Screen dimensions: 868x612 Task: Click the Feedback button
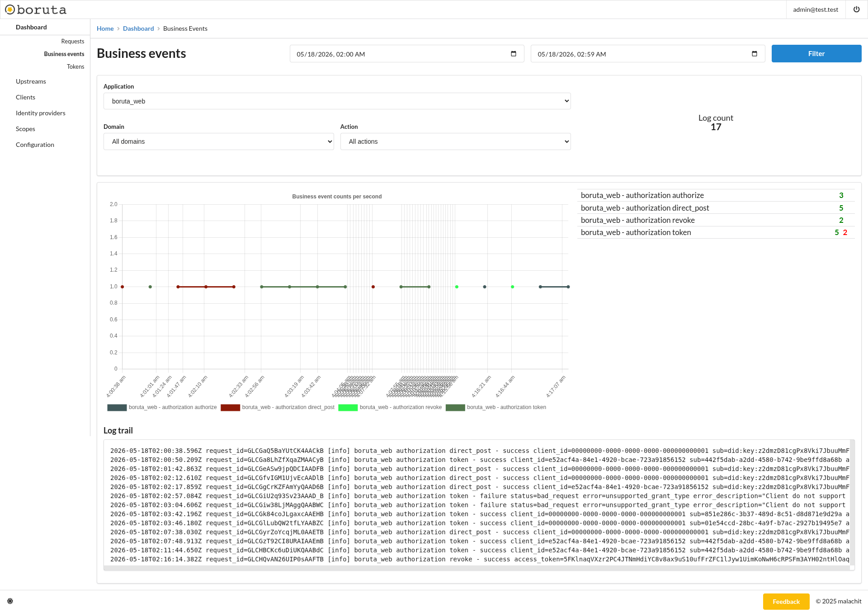[x=786, y=602]
